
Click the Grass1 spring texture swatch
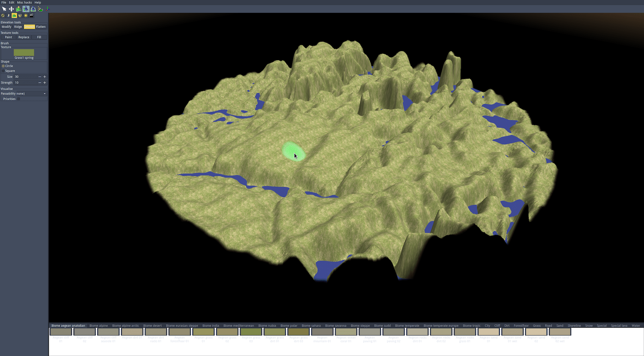24,53
